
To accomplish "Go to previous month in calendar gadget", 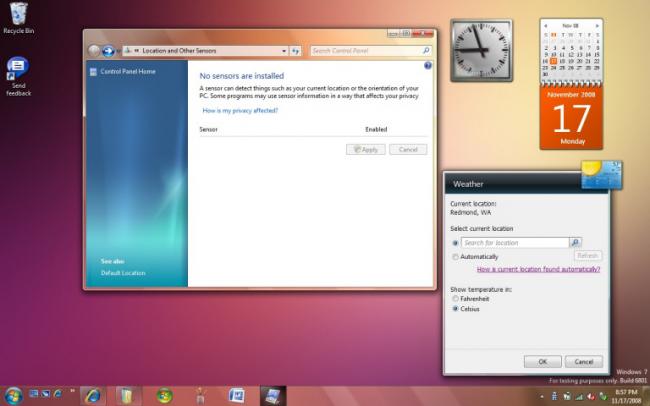I will [546, 26].
